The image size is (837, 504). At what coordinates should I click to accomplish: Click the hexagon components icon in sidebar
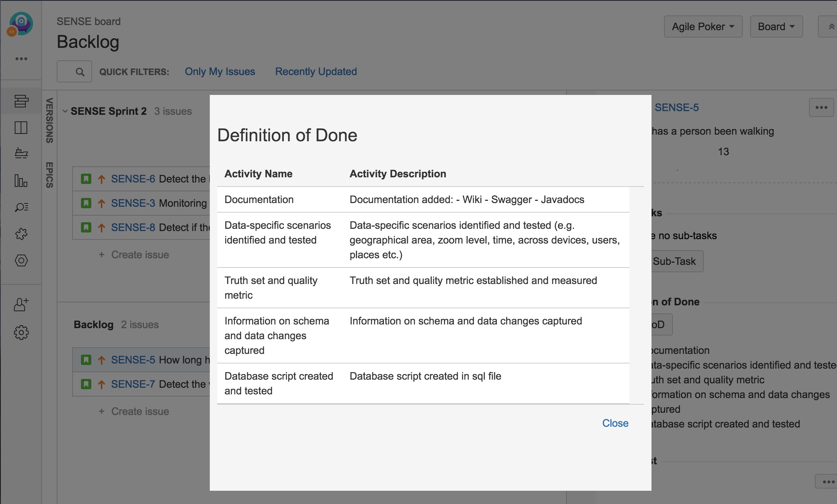pyautogui.click(x=21, y=260)
